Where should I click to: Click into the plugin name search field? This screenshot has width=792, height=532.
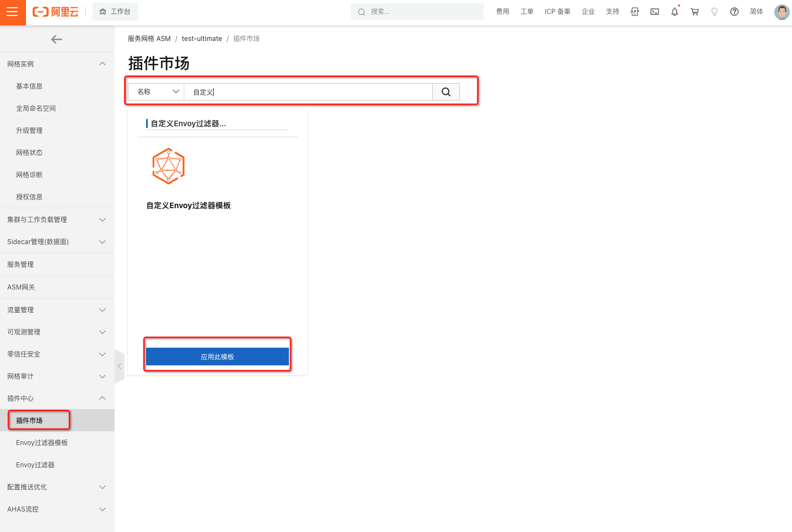308,92
